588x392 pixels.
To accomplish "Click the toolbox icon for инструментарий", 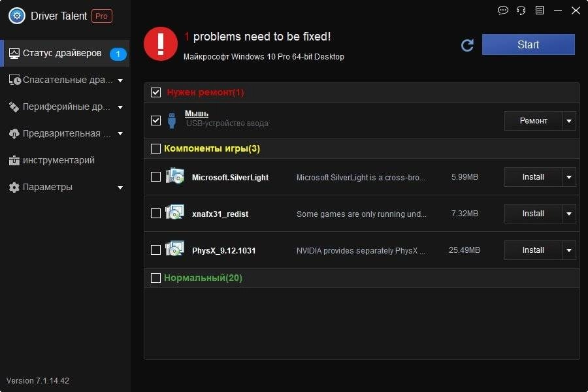I will (x=14, y=161).
